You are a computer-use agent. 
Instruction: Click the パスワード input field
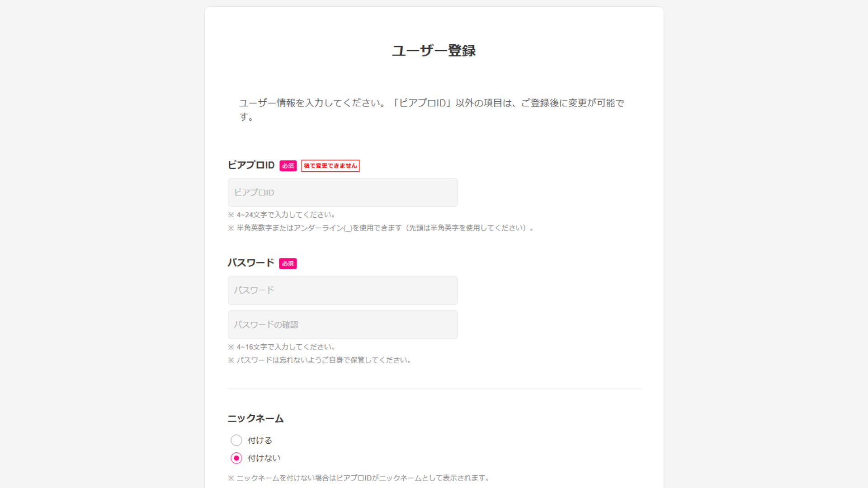tap(342, 290)
